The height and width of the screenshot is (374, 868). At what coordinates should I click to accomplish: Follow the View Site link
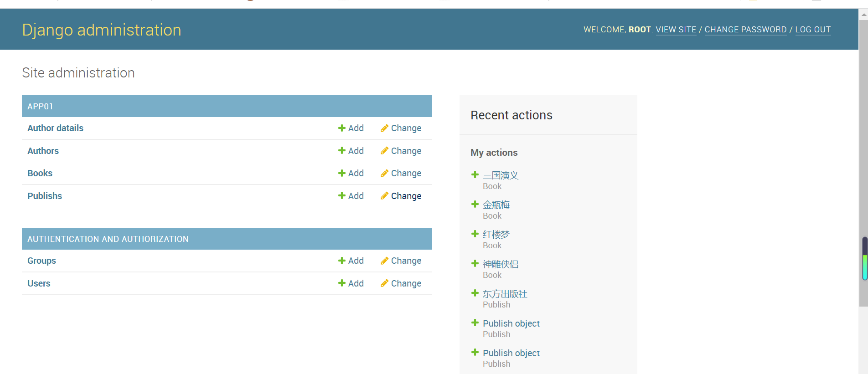click(x=676, y=30)
